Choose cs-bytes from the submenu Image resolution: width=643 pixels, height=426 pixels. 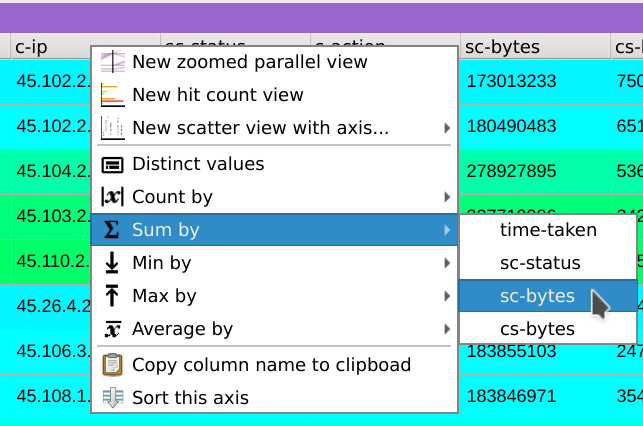click(537, 329)
